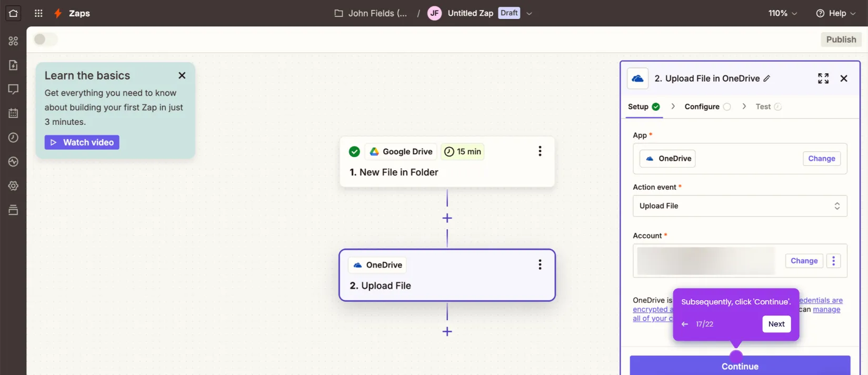Click the OneDrive app chip in App field
This screenshot has width=868, height=375.
[x=667, y=159]
